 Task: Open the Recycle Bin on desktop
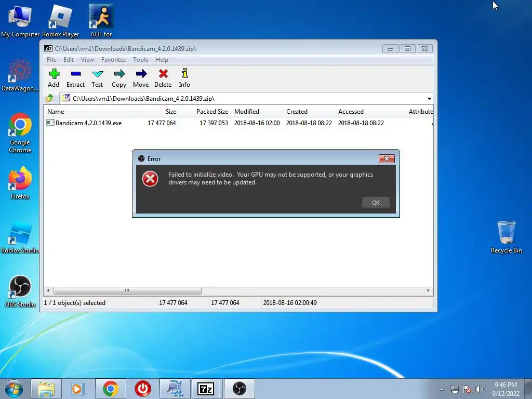click(x=506, y=237)
